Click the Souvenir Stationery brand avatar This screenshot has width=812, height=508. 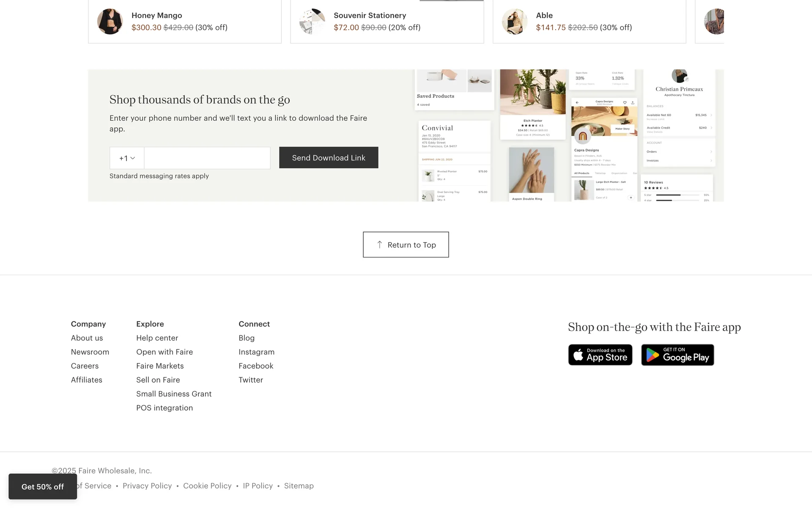click(312, 22)
